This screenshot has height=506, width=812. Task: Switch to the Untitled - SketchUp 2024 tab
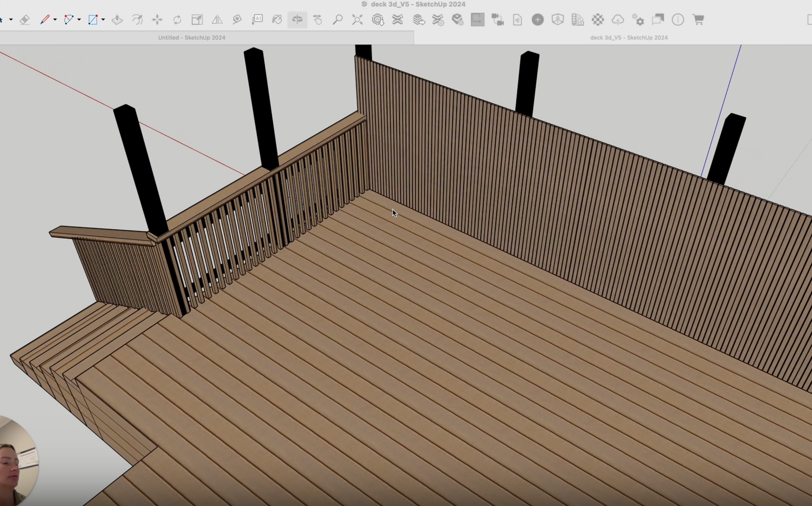click(191, 37)
